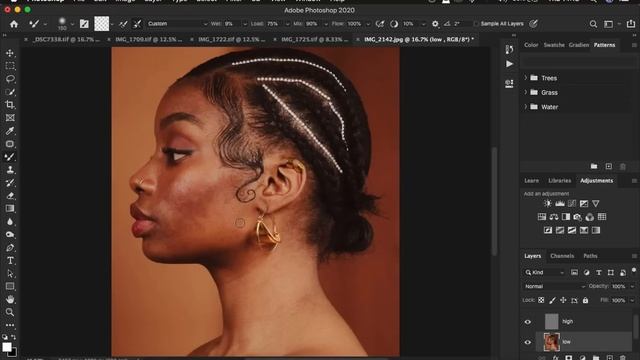Select the Rectangular Marquee tool
The width and height of the screenshot is (640, 360).
coord(10,66)
